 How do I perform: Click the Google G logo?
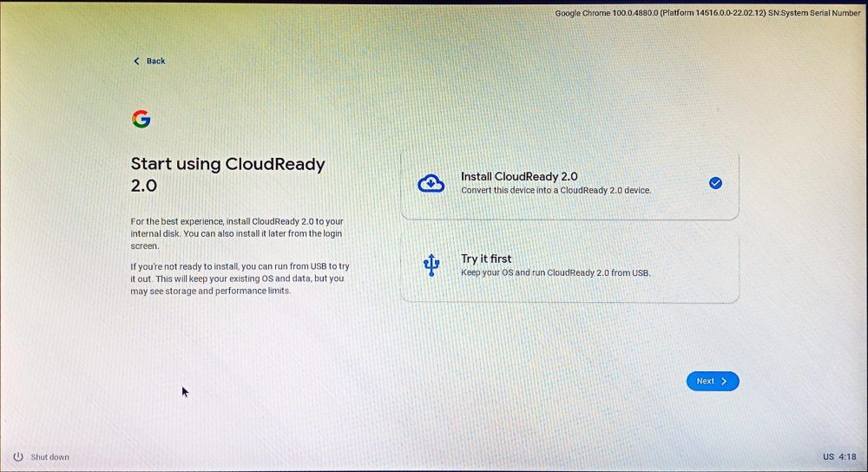(141, 119)
